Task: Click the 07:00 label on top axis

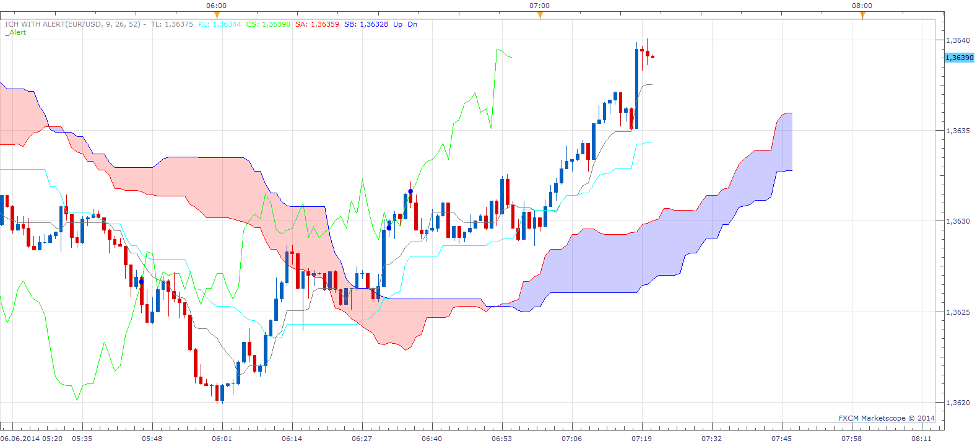Action: (539, 6)
